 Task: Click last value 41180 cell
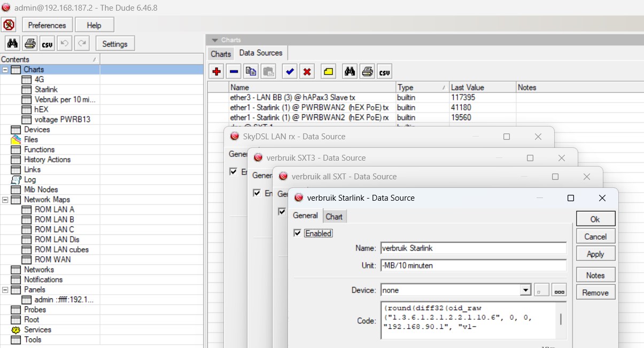(x=482, y=107)
